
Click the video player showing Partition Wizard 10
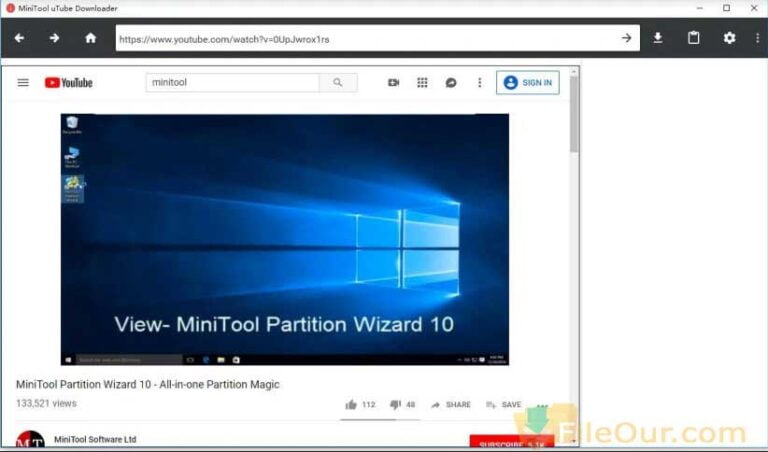click(x=285, y=239)
